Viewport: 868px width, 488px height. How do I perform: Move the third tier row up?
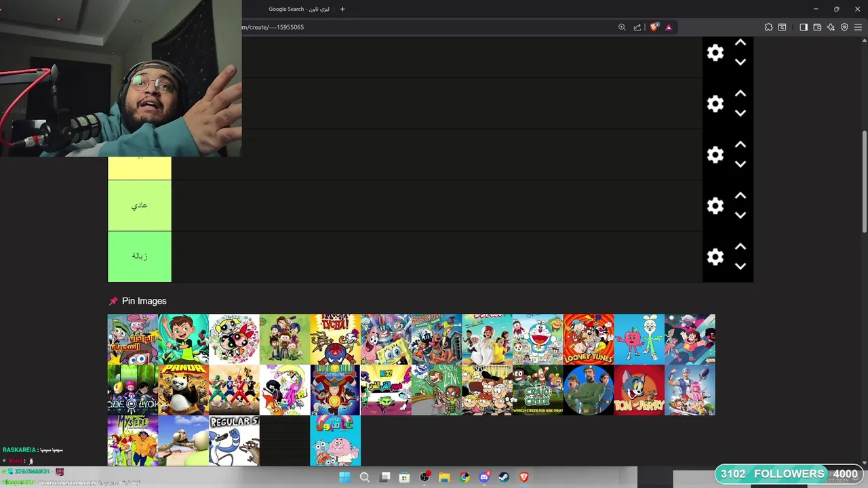(x=741, y=144)
